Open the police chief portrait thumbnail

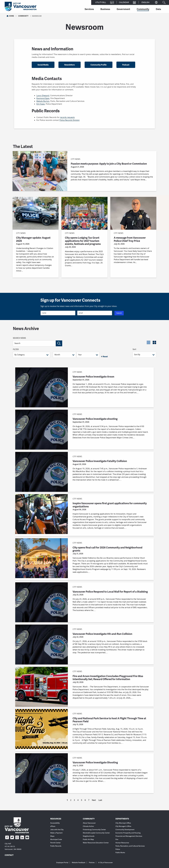coord(133,213)
